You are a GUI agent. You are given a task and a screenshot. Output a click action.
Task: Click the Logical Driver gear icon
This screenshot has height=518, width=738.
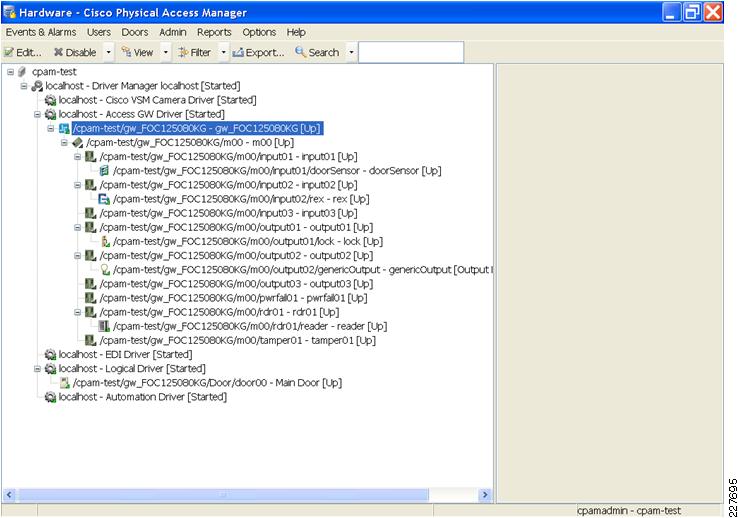point(50,368)
